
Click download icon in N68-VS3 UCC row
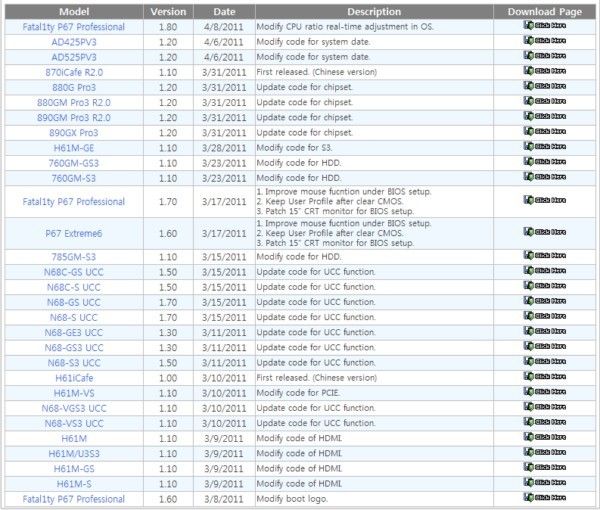pos(545,422)
